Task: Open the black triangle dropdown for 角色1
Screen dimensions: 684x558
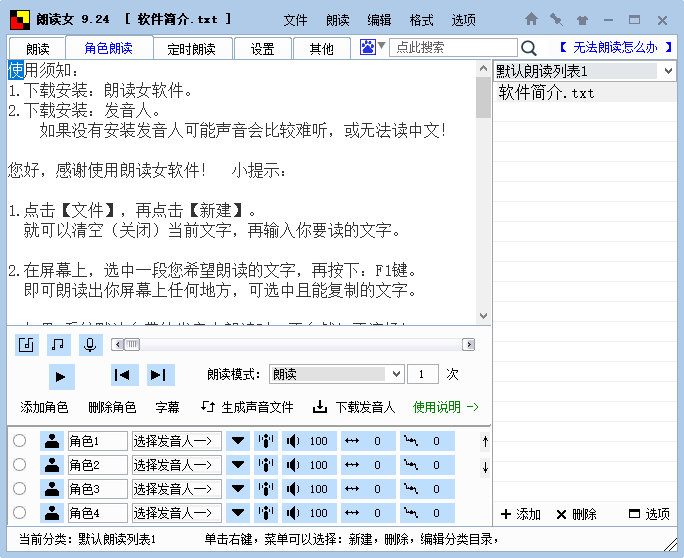Action: tap(238, 441)
